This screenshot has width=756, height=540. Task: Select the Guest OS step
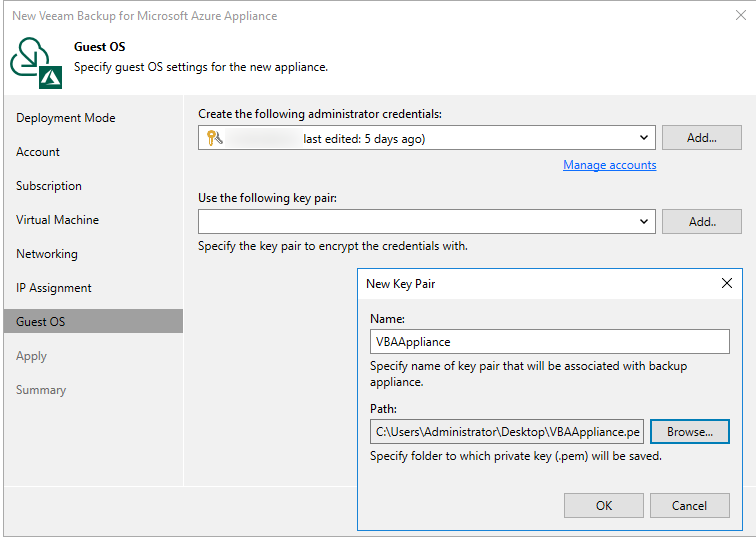40,322
